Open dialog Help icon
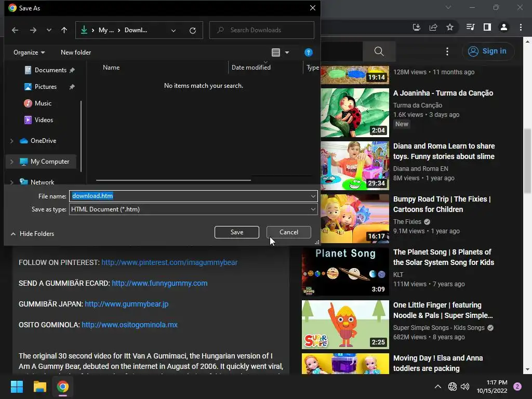 (309, 52)
